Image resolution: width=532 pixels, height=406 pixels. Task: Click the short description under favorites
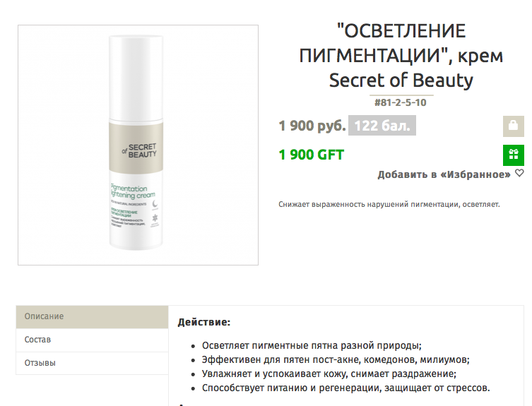(x=389, y=205)
